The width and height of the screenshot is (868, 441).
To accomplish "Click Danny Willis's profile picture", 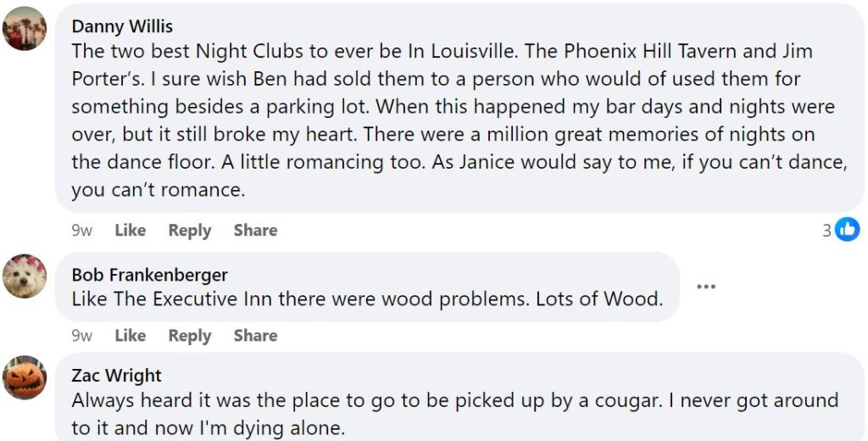I will point(25,28).
